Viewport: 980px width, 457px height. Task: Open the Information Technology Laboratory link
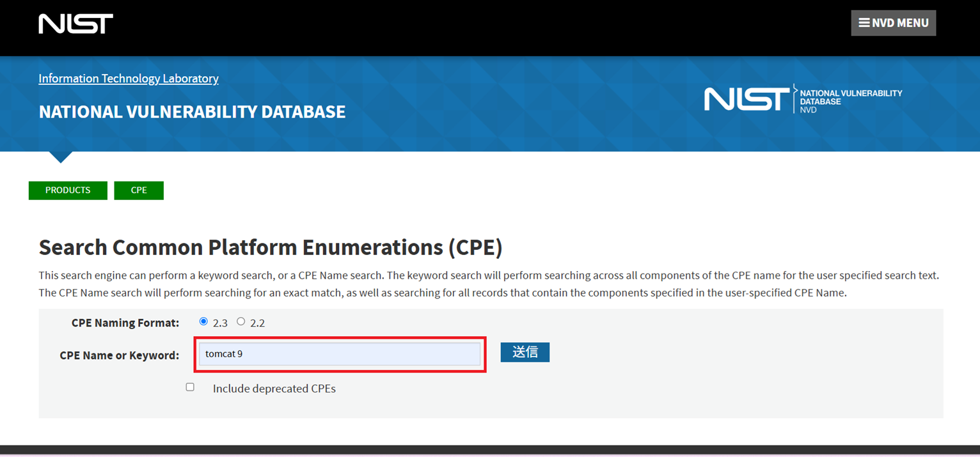(129, 79)
